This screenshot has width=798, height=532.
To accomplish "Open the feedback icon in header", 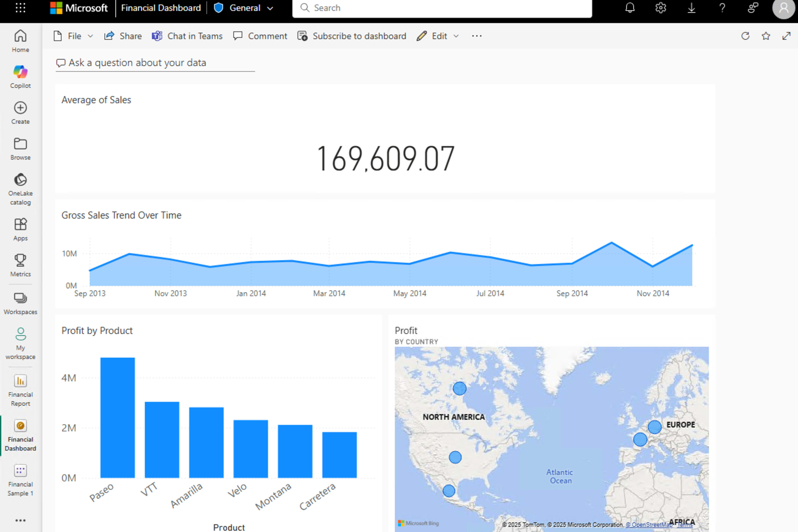I will coord(753,8).
